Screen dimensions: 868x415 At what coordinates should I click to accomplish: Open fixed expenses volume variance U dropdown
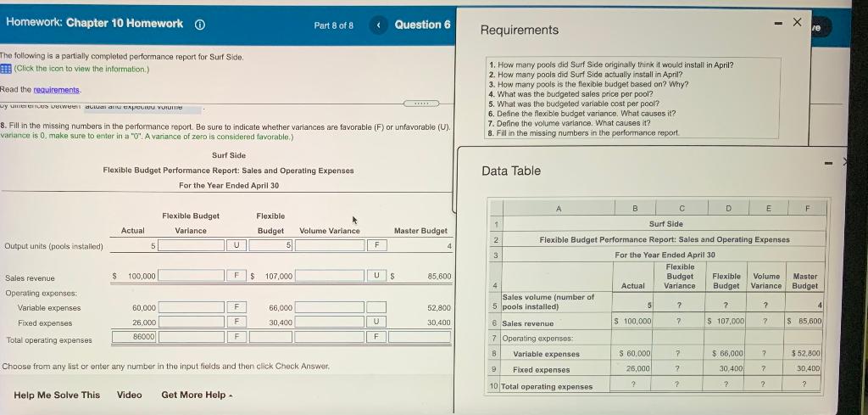[376, 322]
